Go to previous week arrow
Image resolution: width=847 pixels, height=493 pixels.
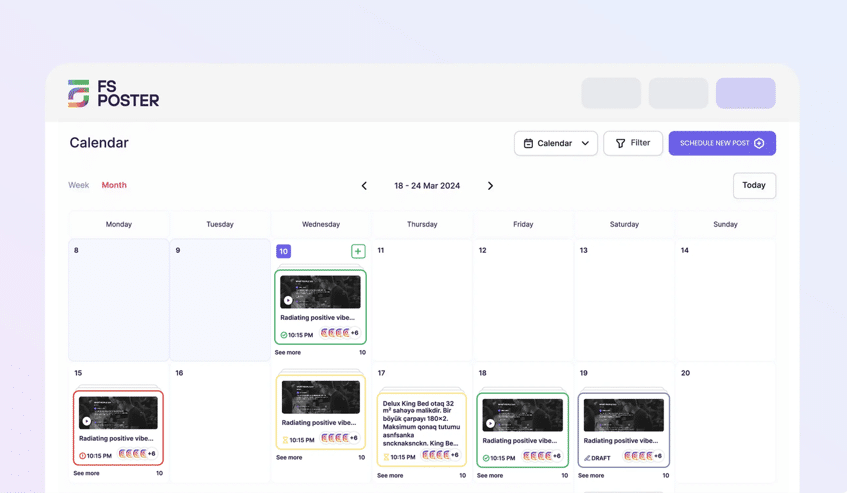[364, 186]
